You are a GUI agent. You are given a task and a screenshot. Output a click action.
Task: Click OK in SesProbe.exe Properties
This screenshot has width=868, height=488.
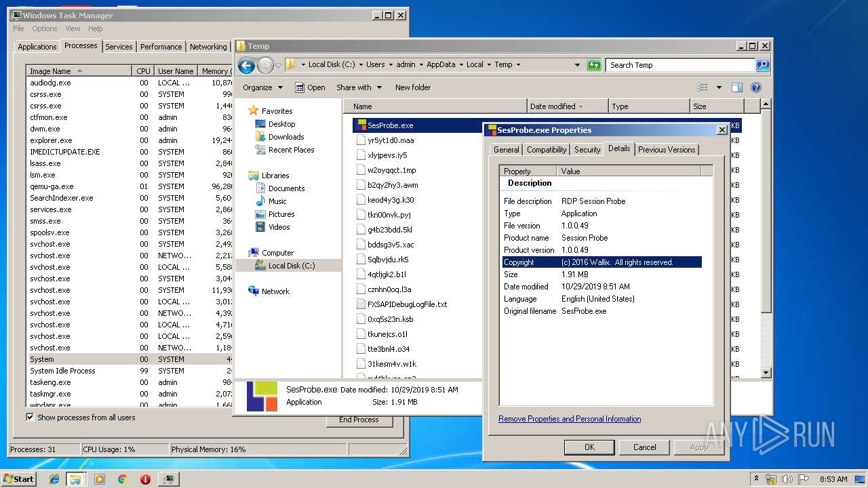(589, 447)
